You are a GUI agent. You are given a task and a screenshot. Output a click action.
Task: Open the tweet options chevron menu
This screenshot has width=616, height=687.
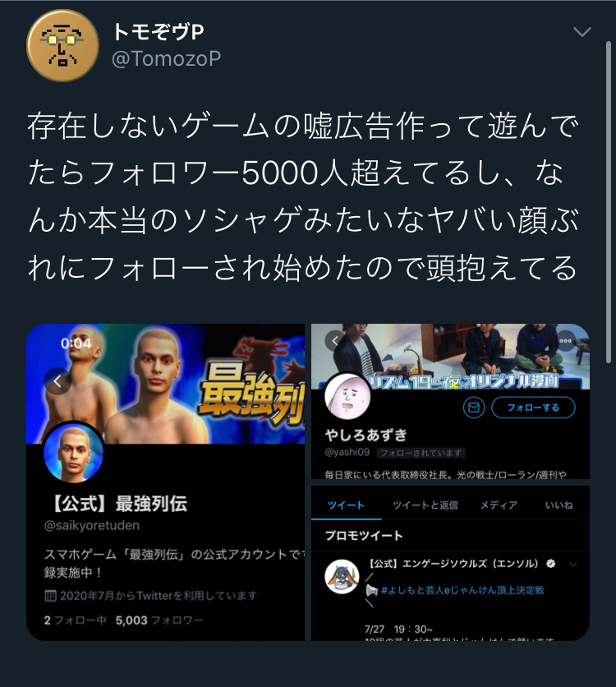tap(582, 32)
